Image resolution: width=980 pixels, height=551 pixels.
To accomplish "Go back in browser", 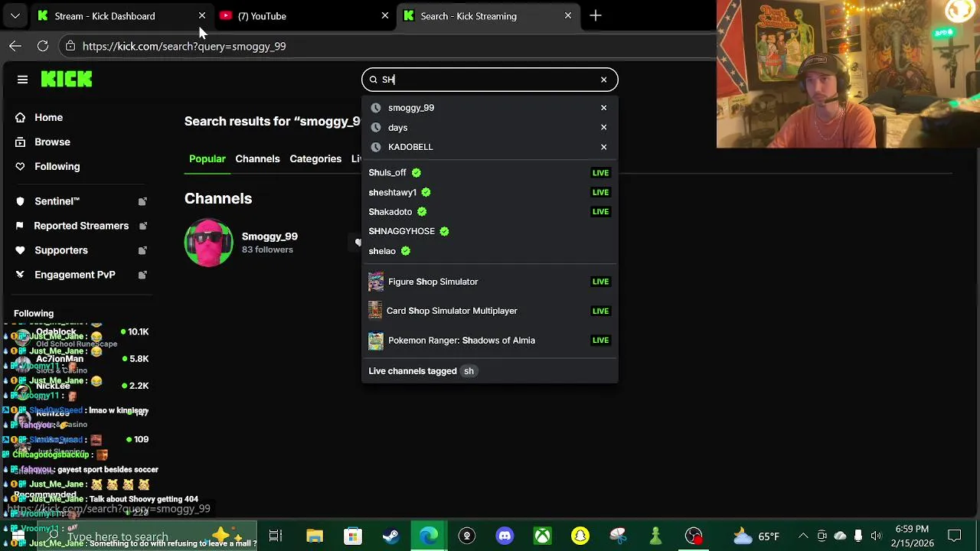I will 15,46.
